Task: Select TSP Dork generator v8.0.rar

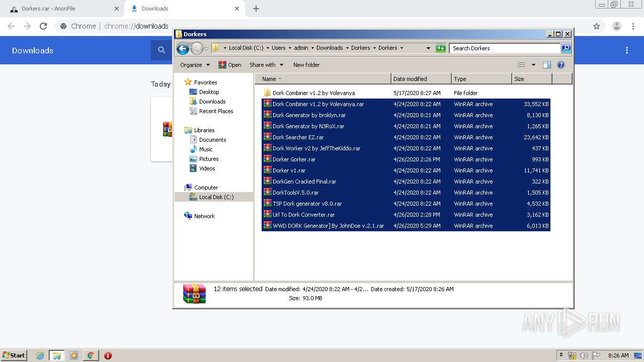Action: 406,204
